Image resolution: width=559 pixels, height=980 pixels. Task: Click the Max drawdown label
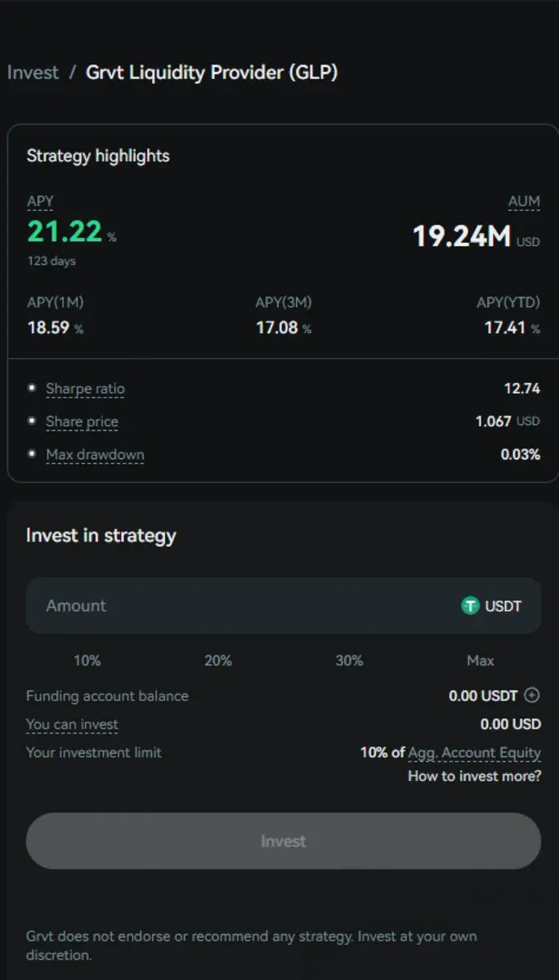tap(95, 455)
